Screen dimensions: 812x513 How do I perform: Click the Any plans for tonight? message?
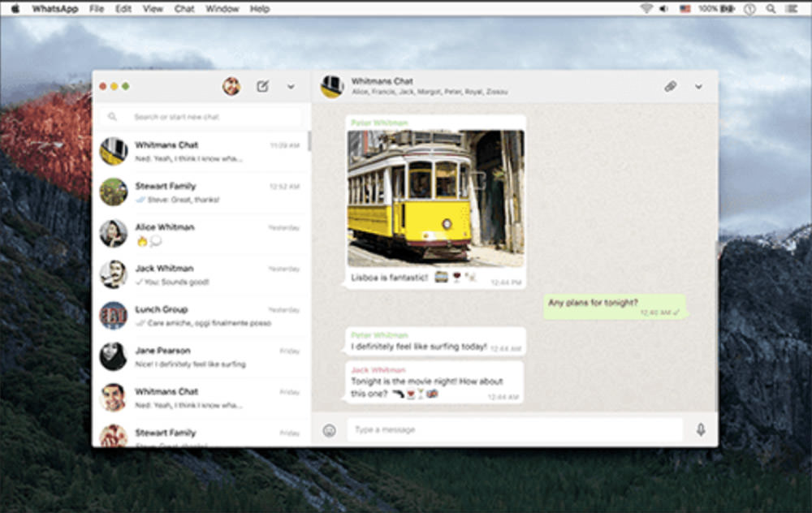[x=615, y=307]
